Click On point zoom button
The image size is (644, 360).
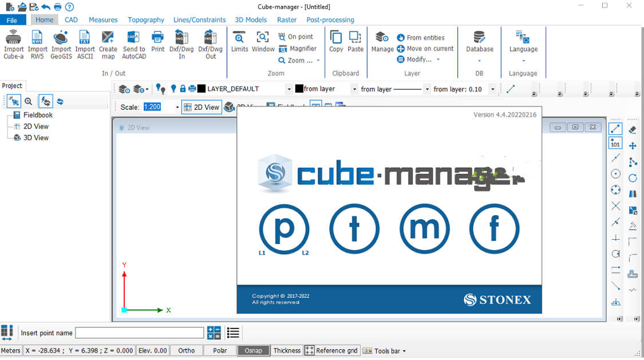click(296, 37)
